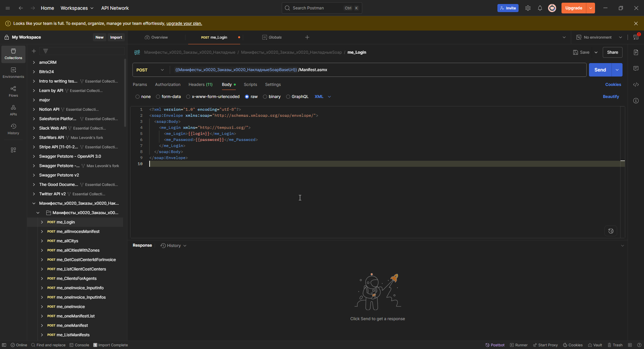Open the Send button dropdown arrow

617,70
